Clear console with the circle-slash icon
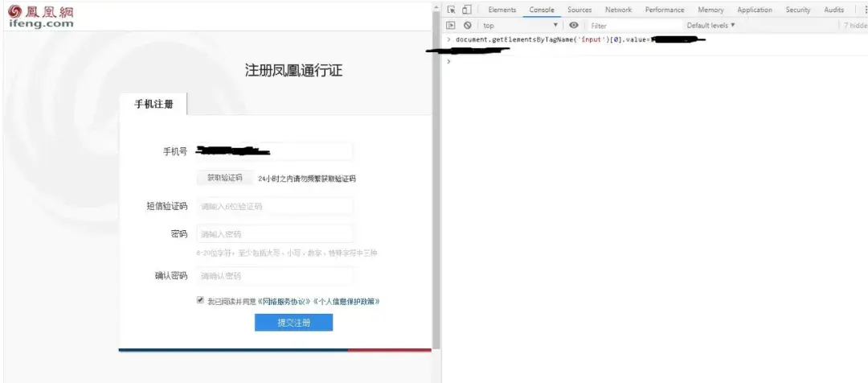Viewport: 868px width, 383px height. click(467, 25)
